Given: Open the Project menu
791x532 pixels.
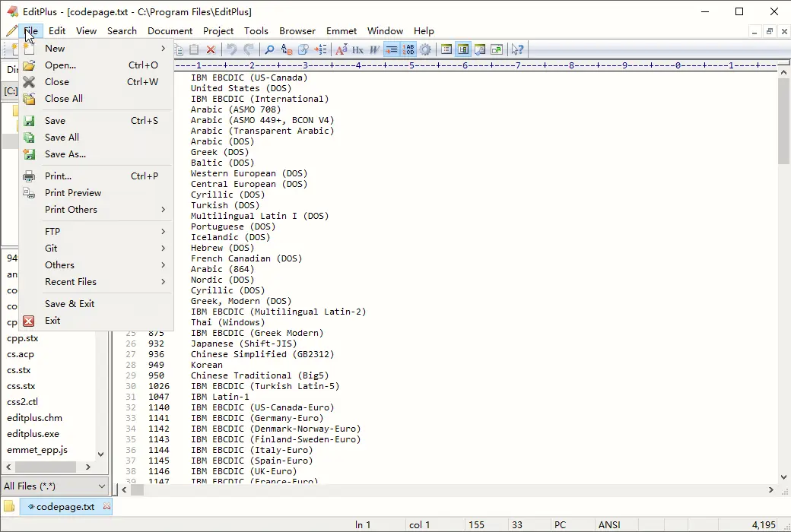Looking at the screenshot, I should point(218,30).
